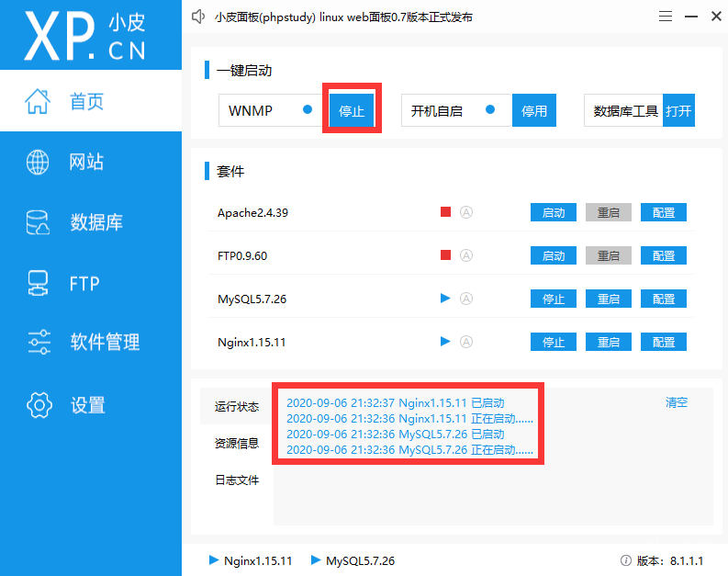The width and height of the screenshot is (728, 576).
Task: Open 配置 for FTP0.9.60
Action: tap(664, 255)
